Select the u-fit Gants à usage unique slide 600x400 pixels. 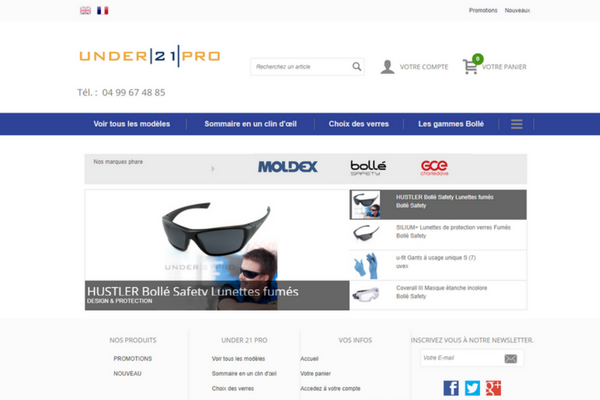click(x=438, y=265)
